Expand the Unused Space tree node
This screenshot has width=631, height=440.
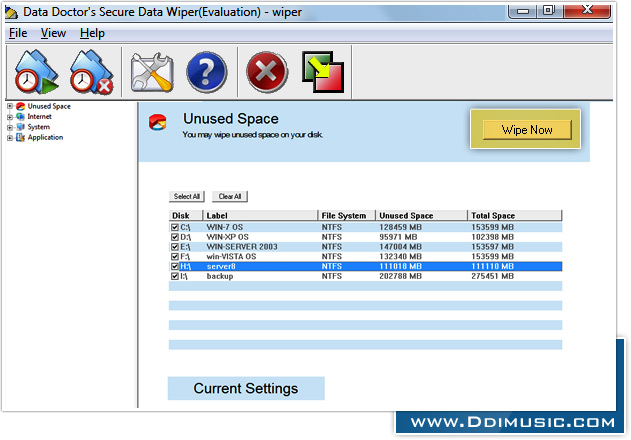9,106
